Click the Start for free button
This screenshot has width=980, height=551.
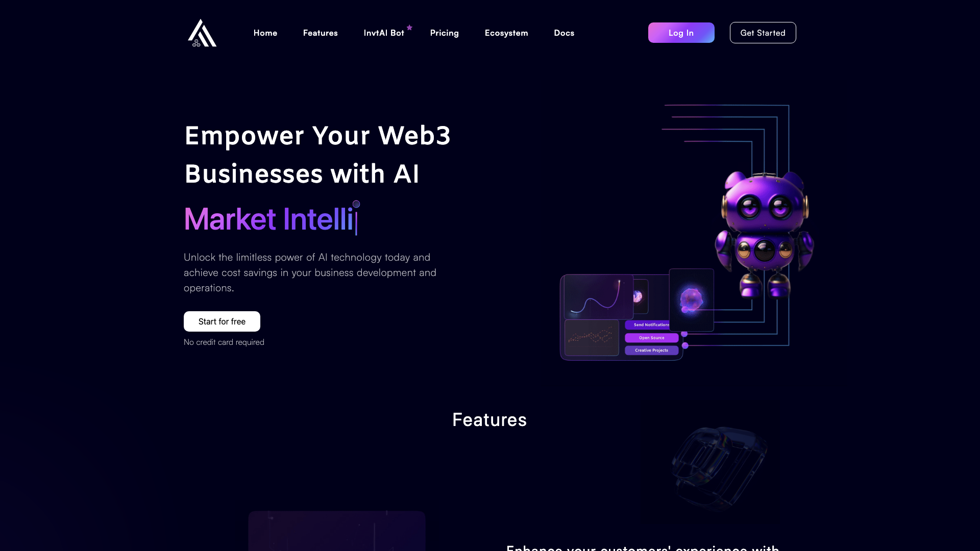222,321
